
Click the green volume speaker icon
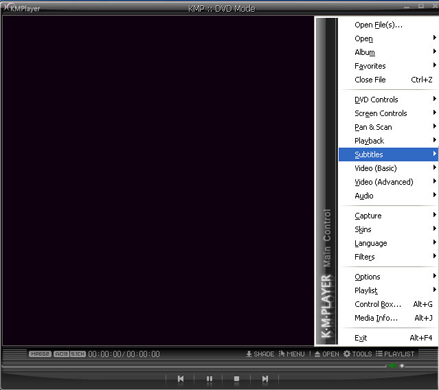tap(393, 366)
